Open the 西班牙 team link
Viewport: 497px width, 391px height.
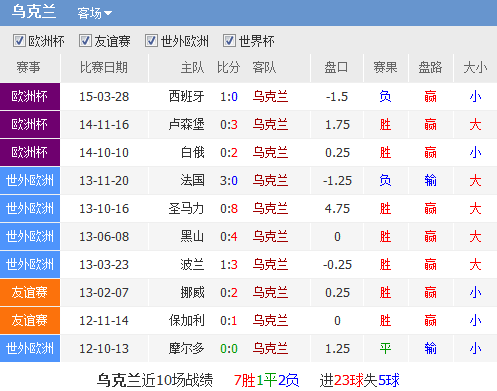(x=186, y=97)
